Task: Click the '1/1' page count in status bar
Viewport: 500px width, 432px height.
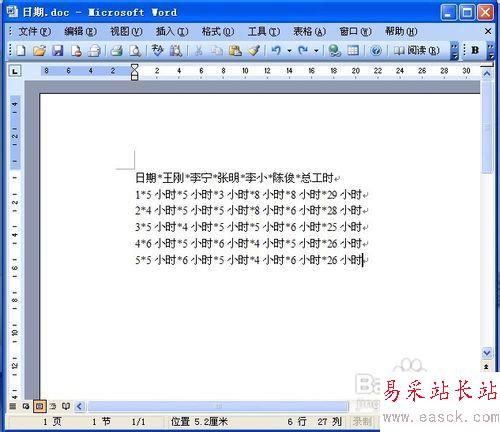Action: pyautogui.click(x=138, y=422)
